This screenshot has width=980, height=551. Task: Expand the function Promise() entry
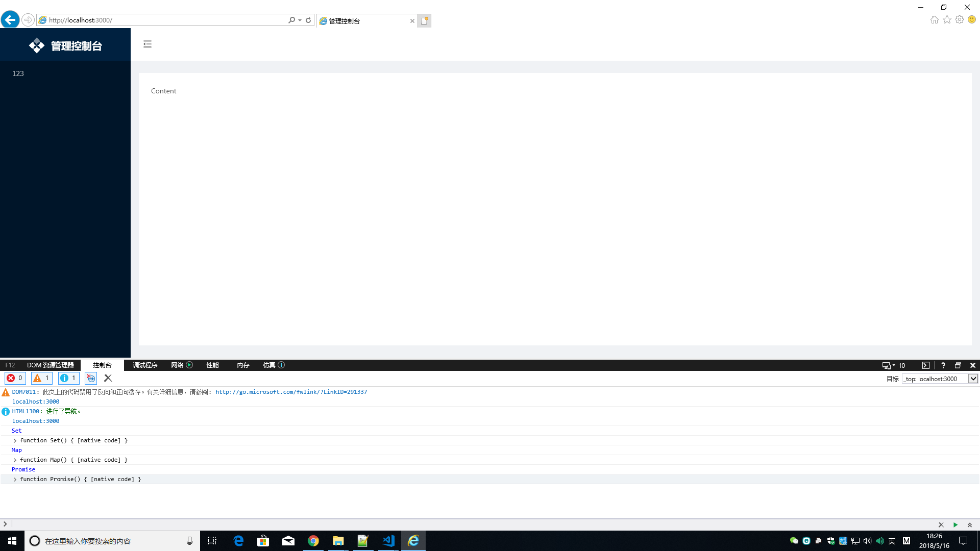[15, 479]
